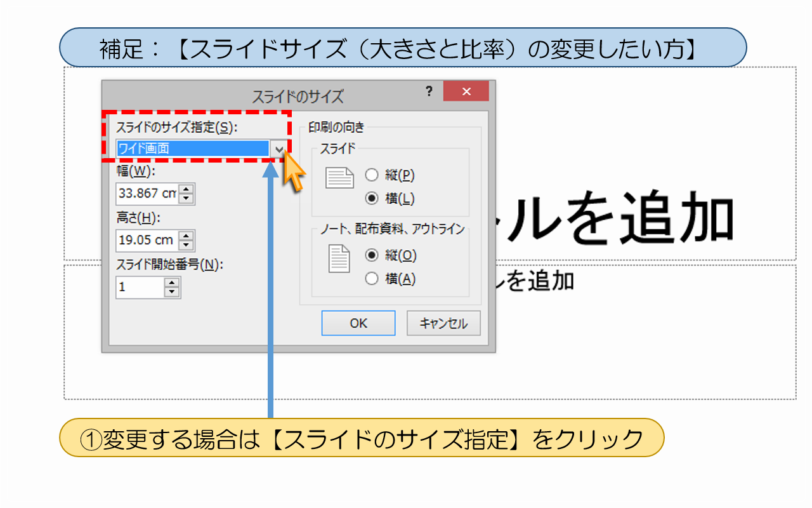The image size is (812, 508).
Task: Click the slide orientation preview page icon
Action: [x=340, y=178]
